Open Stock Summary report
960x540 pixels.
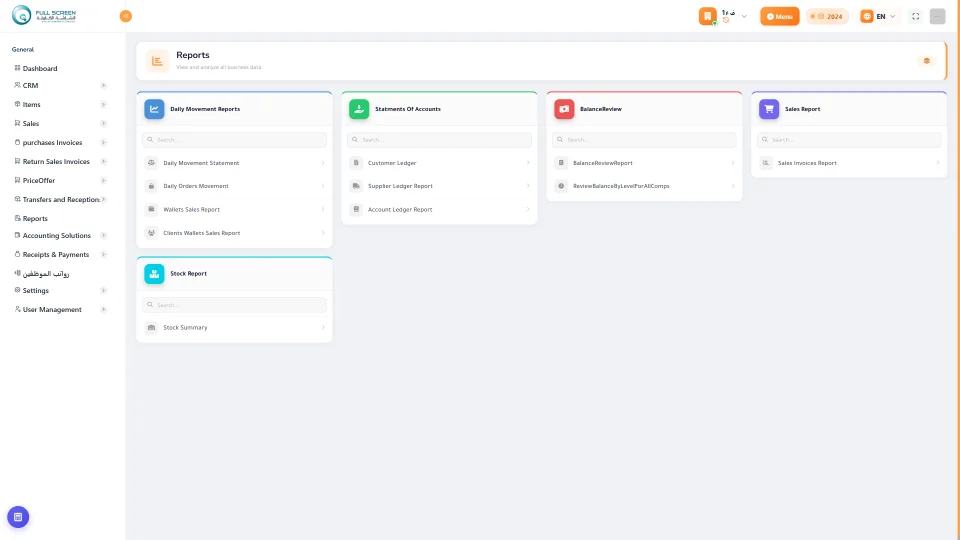point(234,328)
